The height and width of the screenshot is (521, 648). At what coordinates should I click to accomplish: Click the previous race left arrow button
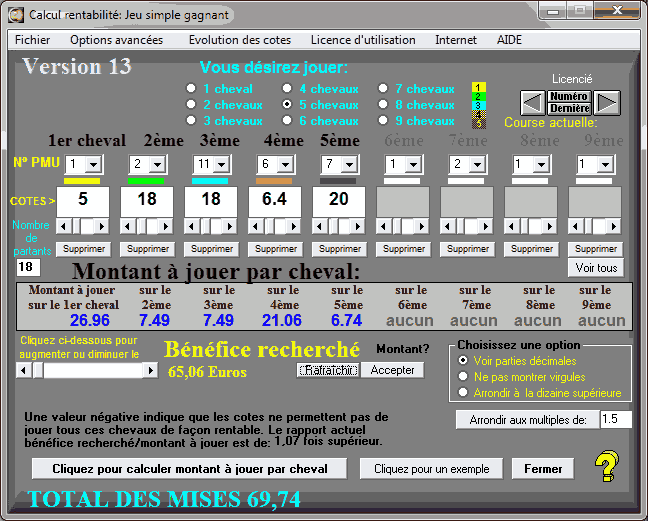(x=533, y=102)
